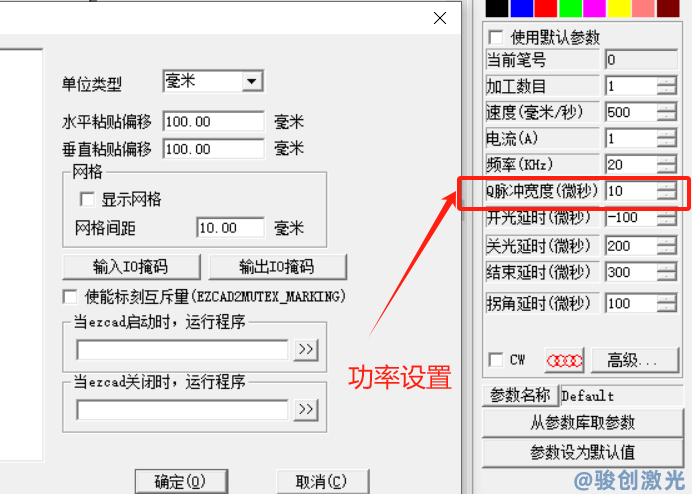Adjust Q脉冲宽度 with its spinner
692x494 pixels.
(667, 191)
